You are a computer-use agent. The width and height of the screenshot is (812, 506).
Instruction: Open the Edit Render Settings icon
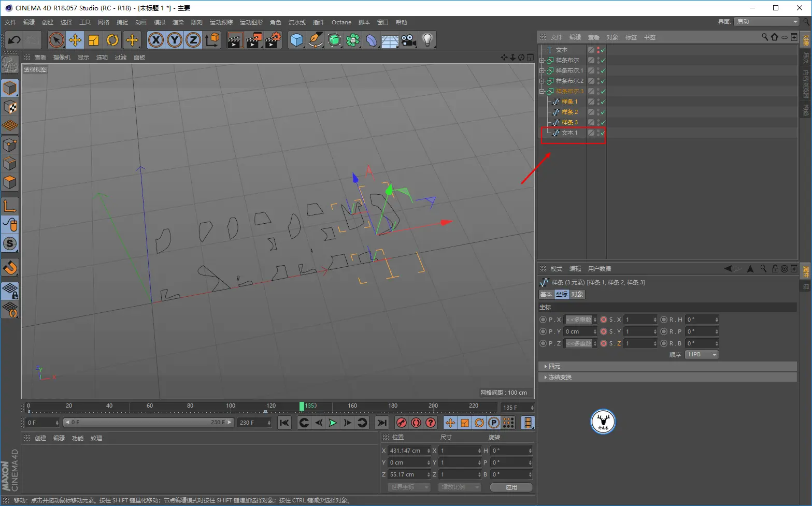coord(273,40)
